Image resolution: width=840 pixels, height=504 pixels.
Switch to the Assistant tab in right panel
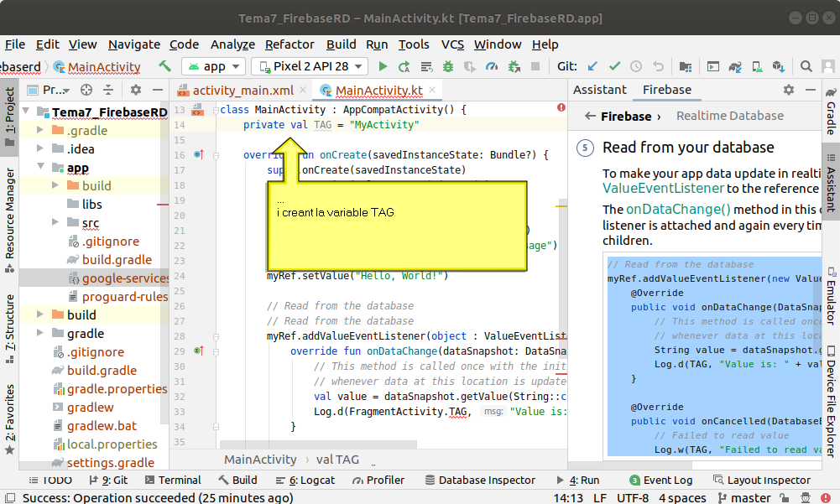tap(599, 90)
